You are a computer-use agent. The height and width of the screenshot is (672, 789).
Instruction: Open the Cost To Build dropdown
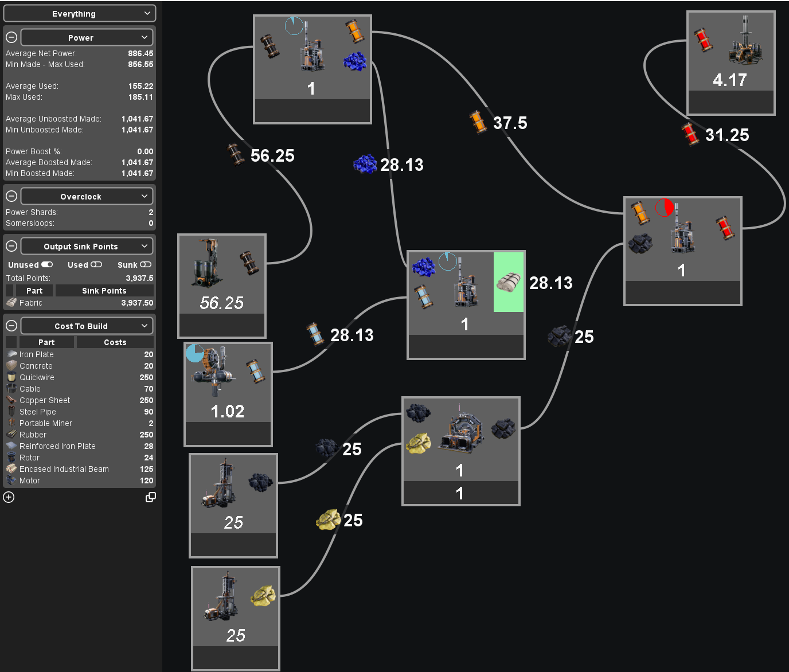click(x=87, y=326)
